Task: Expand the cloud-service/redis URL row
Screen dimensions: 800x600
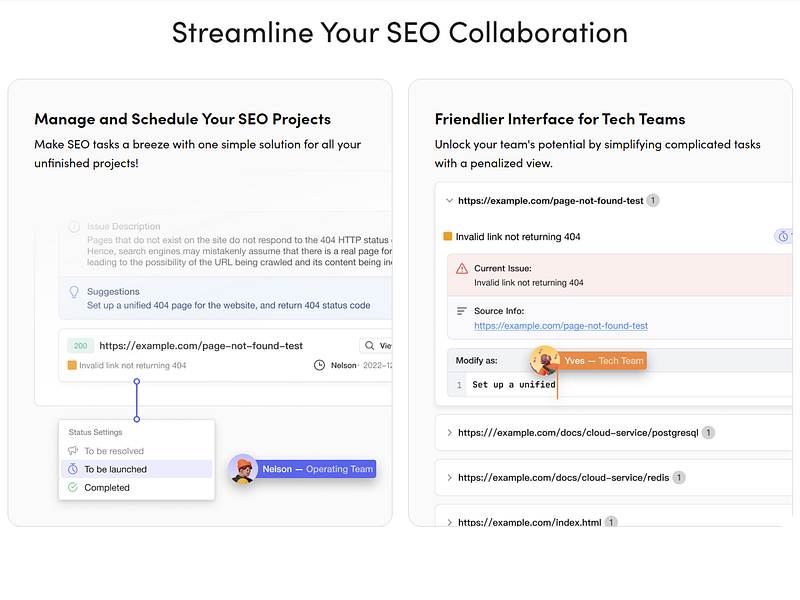Action: (449, 478)
